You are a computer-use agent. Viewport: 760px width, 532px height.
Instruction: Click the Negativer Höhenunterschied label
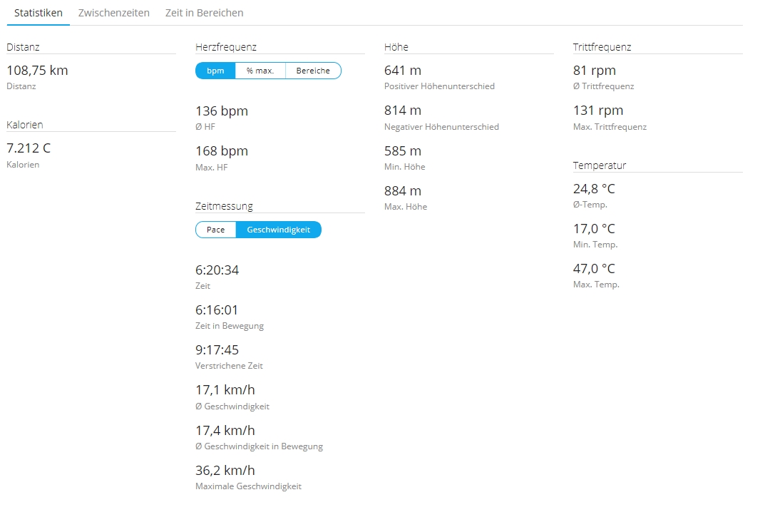click(x=441, y=127)
